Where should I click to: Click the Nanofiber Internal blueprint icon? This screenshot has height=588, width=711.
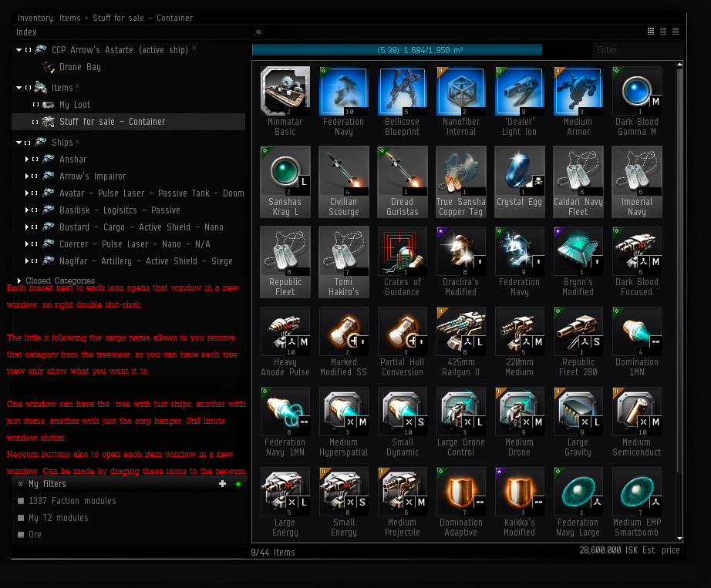point(460,91)
